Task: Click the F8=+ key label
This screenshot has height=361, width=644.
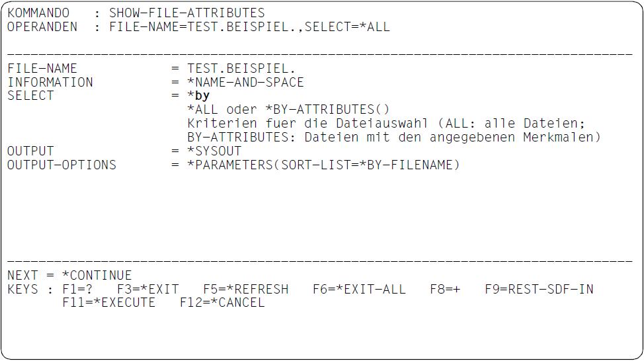Action: coord(445,289)
